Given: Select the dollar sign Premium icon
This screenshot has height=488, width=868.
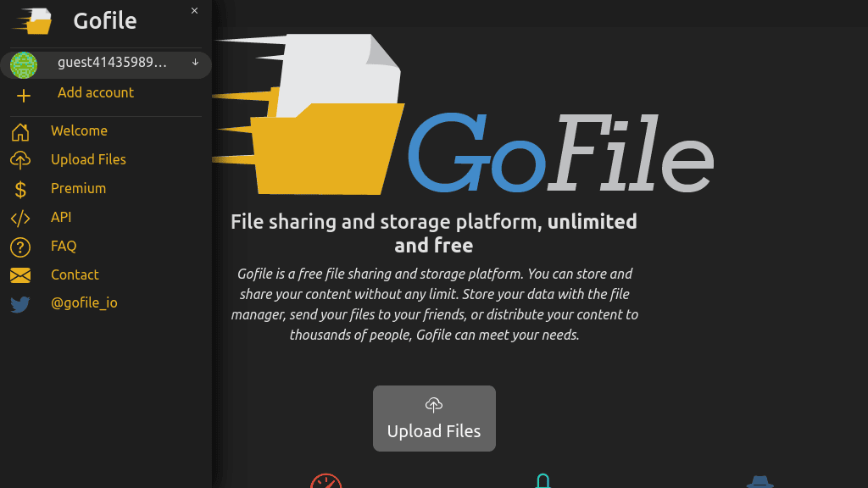Looking at the screenshot, I should point(20,188).
